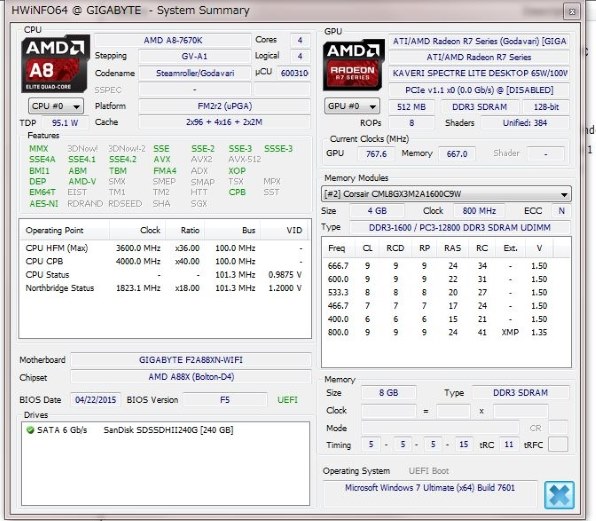596x521 pixels.
Task: Click the total memory size 8 GB field
Action: pyautogui.click(x=388, y=393)
